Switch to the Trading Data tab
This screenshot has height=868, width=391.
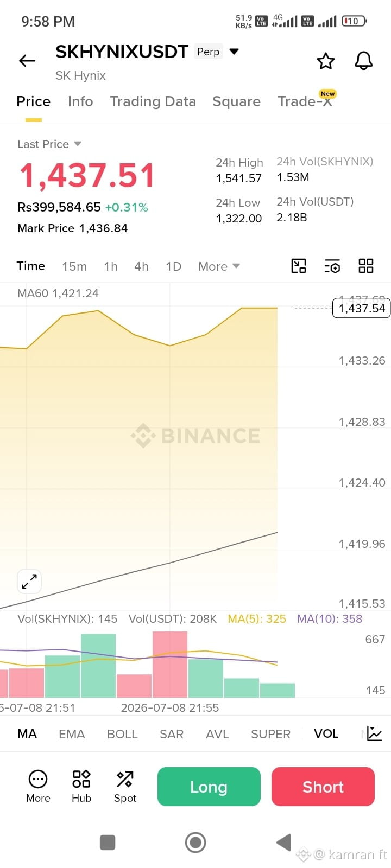click(x=153, y=101)
